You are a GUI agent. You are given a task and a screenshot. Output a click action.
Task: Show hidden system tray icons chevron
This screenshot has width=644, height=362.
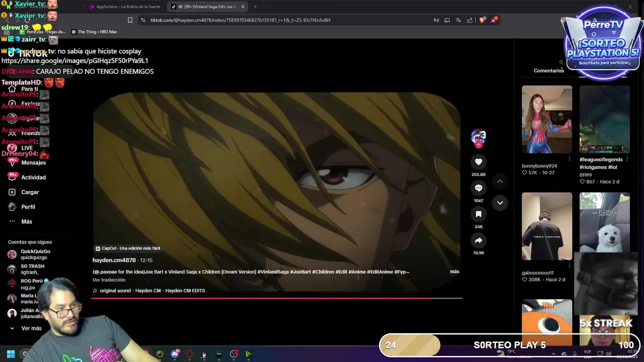click(x=553, y=354)
